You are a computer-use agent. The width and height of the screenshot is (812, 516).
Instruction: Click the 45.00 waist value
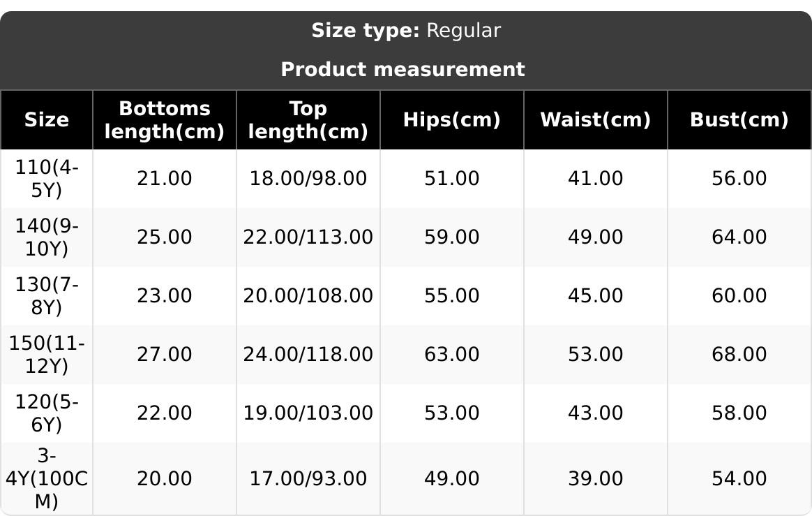(x=596, y=295)
